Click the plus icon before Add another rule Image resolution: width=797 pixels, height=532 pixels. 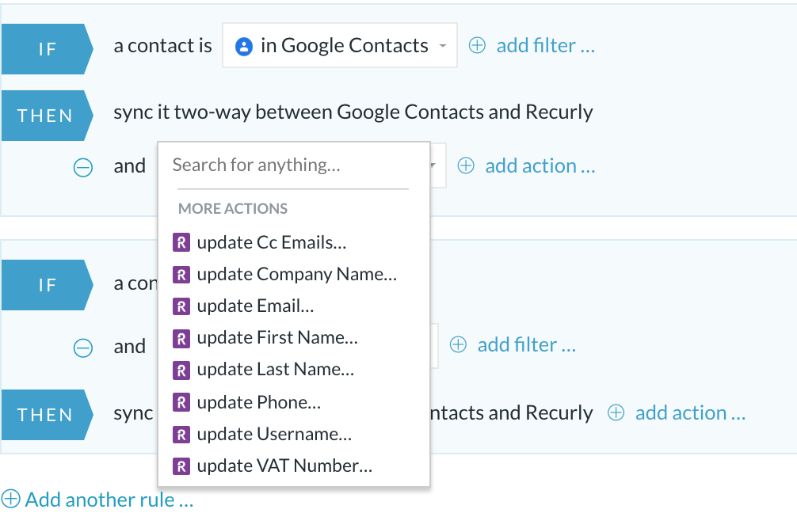point(10,499)
